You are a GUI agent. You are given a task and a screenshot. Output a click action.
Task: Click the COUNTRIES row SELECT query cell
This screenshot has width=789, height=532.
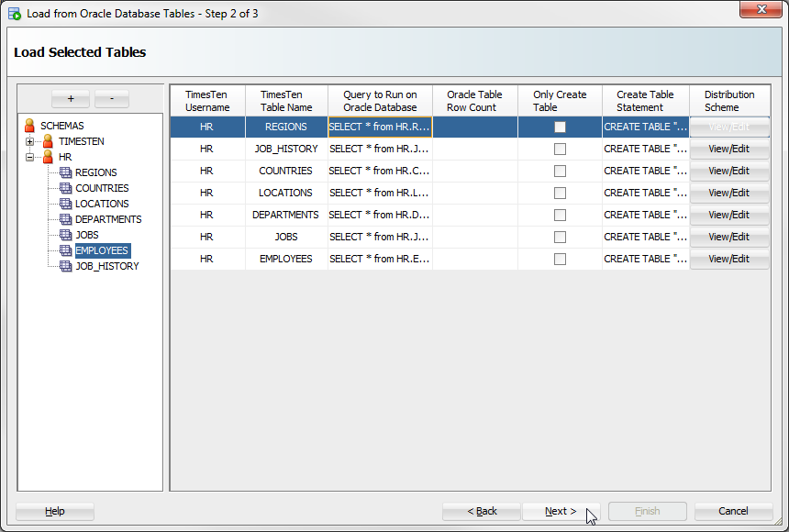tap(380, 172)
